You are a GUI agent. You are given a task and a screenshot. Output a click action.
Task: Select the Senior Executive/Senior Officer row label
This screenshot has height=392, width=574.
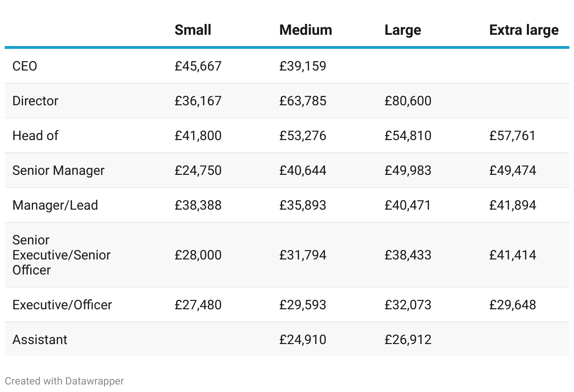click(x=61, y=255)
